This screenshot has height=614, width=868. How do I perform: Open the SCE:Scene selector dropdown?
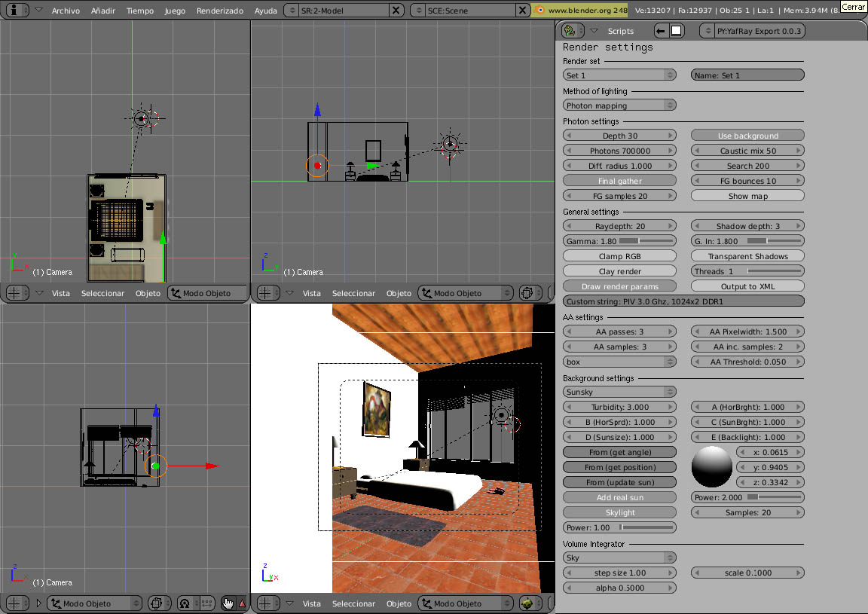click(463, 10)
